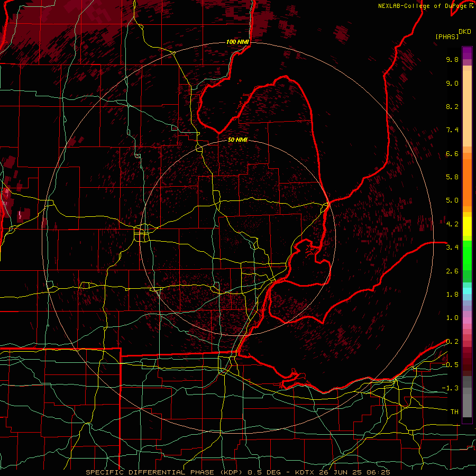Viewport: 476px width, 476px height.
Task: Click the -0.5 scale value
Action: (x=450, y=365)
